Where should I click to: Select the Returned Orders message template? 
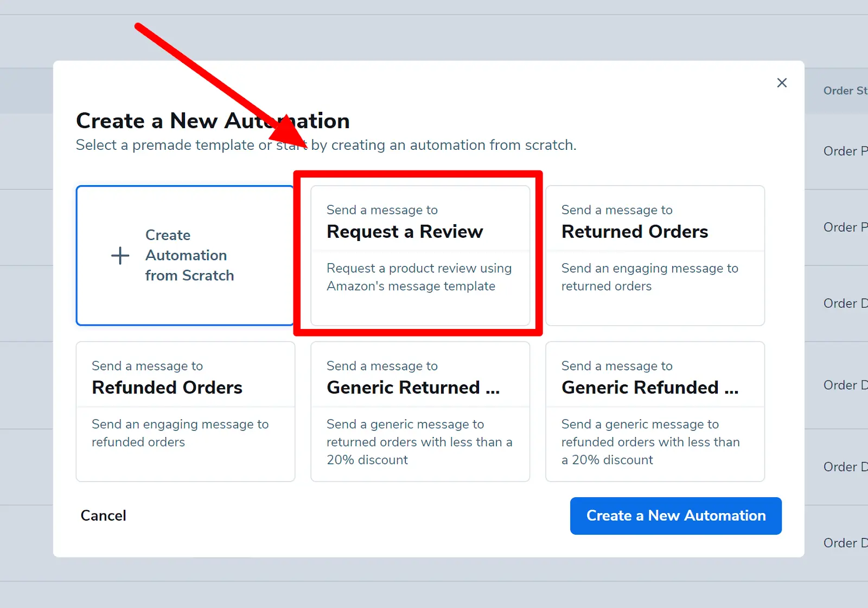point(655,255)
